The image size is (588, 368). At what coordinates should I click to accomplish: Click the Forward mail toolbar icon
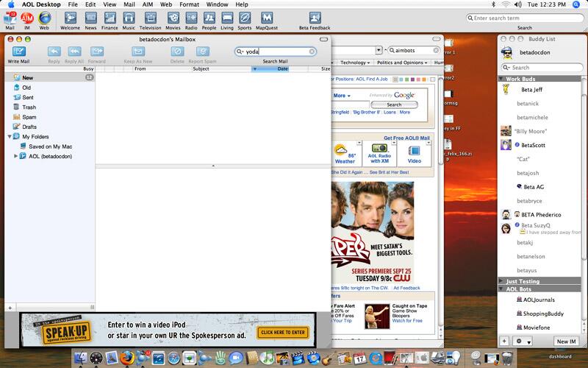(97, 52)
